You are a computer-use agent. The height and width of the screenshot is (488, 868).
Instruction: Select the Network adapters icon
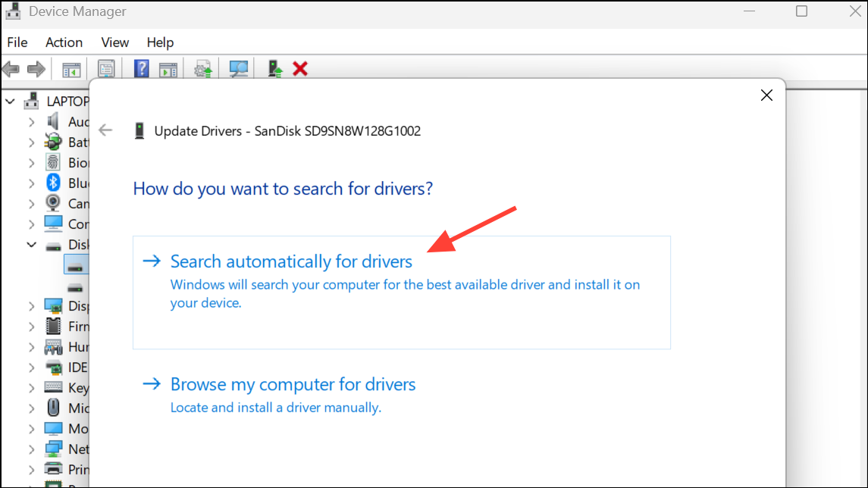point(54,449)
